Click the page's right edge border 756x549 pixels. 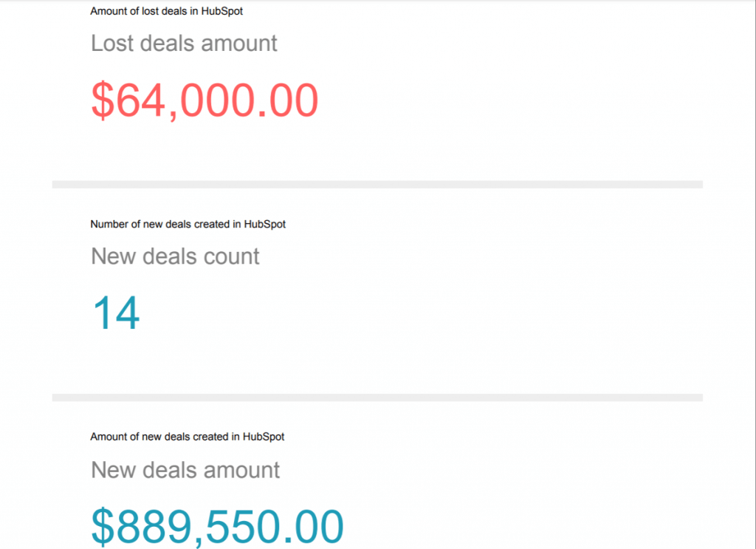tap(754, 275)
